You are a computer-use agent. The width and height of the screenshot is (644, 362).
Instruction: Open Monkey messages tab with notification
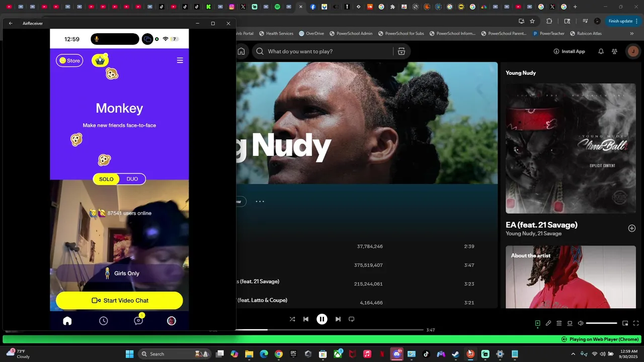(x=138, y=320)
